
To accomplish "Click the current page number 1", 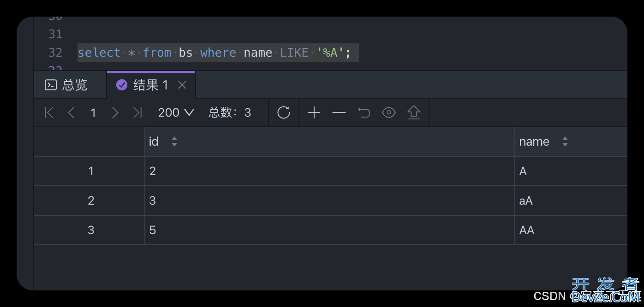I will click(x=93, y=113).
